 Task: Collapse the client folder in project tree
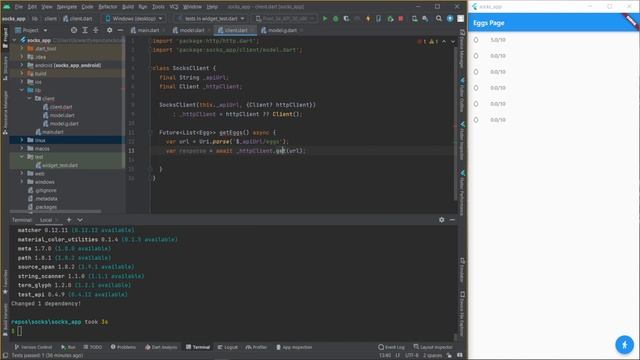pos(30,98)
